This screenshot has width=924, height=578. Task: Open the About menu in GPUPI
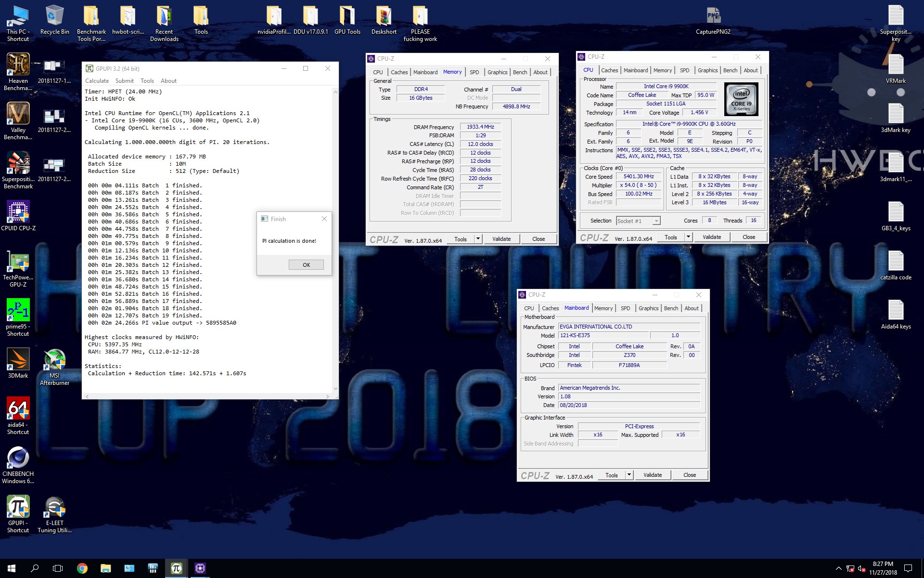[x=168, y=81]
